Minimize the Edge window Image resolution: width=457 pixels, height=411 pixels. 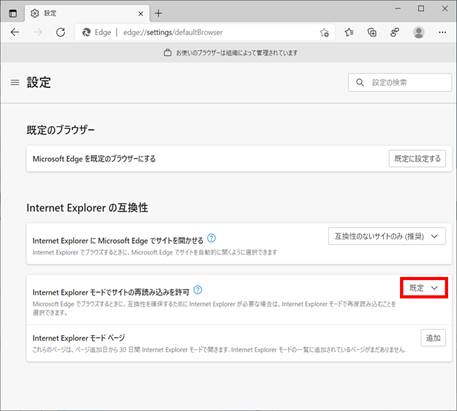point(398,9)
